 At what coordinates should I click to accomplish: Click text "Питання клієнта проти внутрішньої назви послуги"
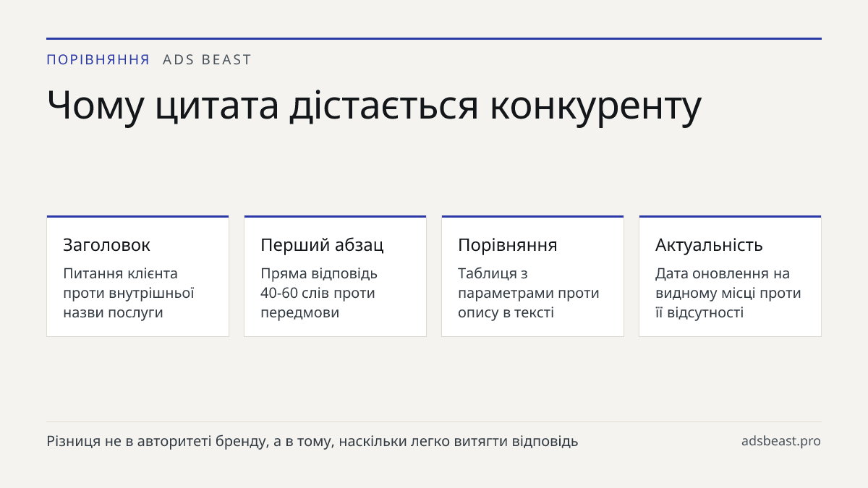click(x=129, y=293)
